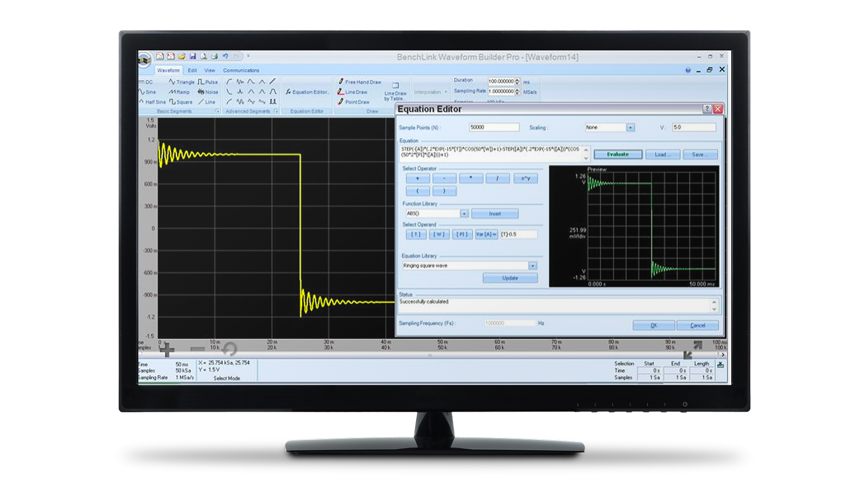Click the Equation Editor help question mark
The width and height of the screenshot is (868, 488).
coord(707,109)
